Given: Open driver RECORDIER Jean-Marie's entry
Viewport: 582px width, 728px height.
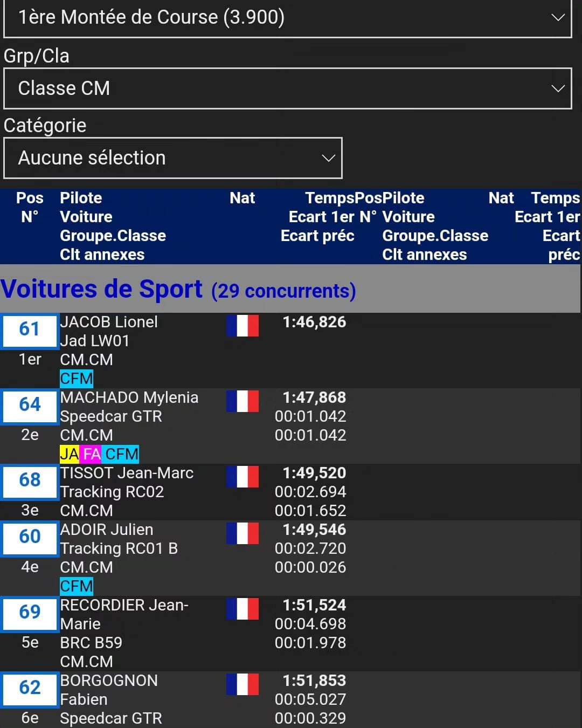Looking at the screenshot, I should click(124, 606).
